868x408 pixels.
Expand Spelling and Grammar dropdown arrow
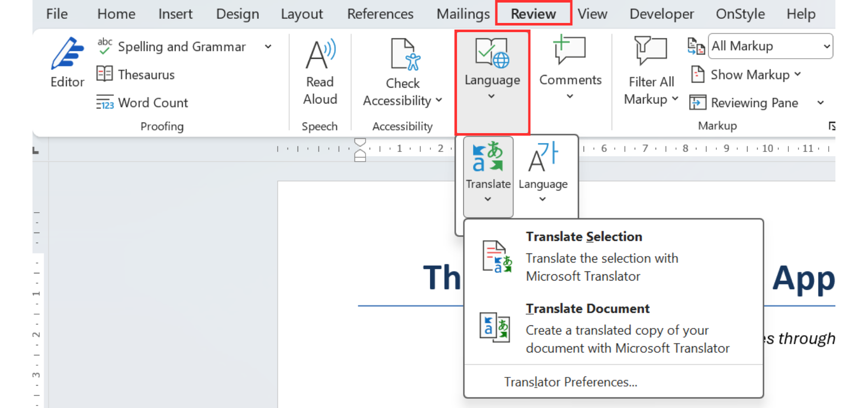click(268, 46)
